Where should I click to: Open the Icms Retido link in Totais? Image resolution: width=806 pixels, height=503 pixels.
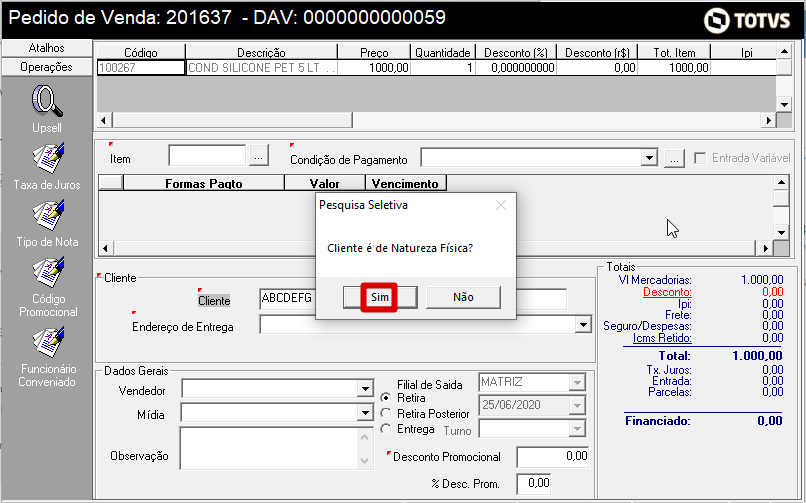[662, 338]
